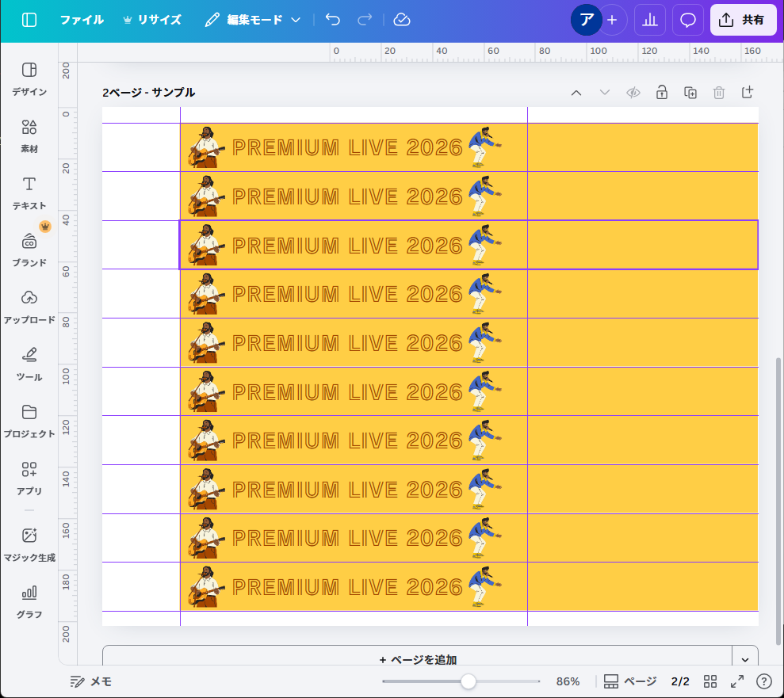Image resolution: width=784 pixels, height=698 pixels.
Task: Click the undo arrow icon
Action: point(333,20)
